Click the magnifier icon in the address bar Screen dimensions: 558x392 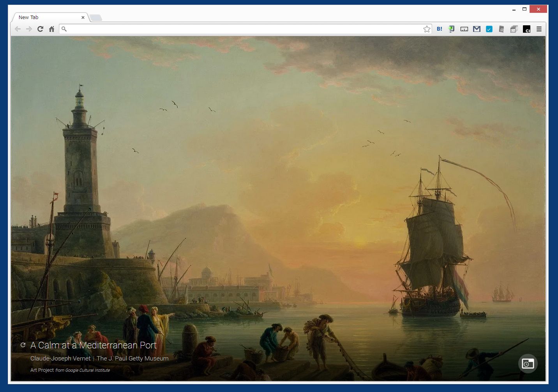click(x=64, y=29)
